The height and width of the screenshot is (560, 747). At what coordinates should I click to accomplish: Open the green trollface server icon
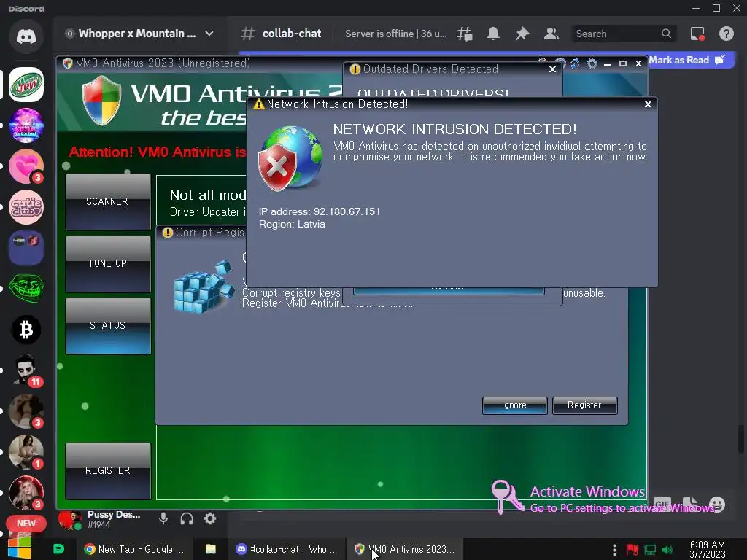pyautogui.click(x=26, y=289)
